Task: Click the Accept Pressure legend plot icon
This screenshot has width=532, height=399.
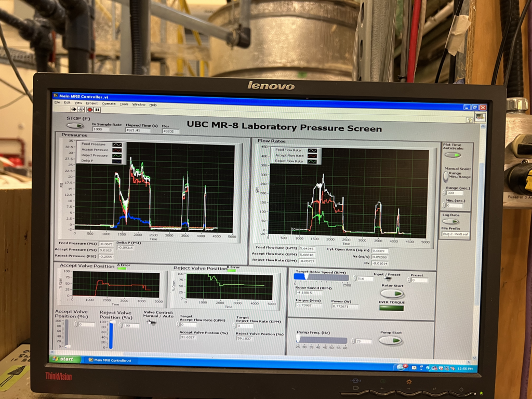Action: (117, 150)
